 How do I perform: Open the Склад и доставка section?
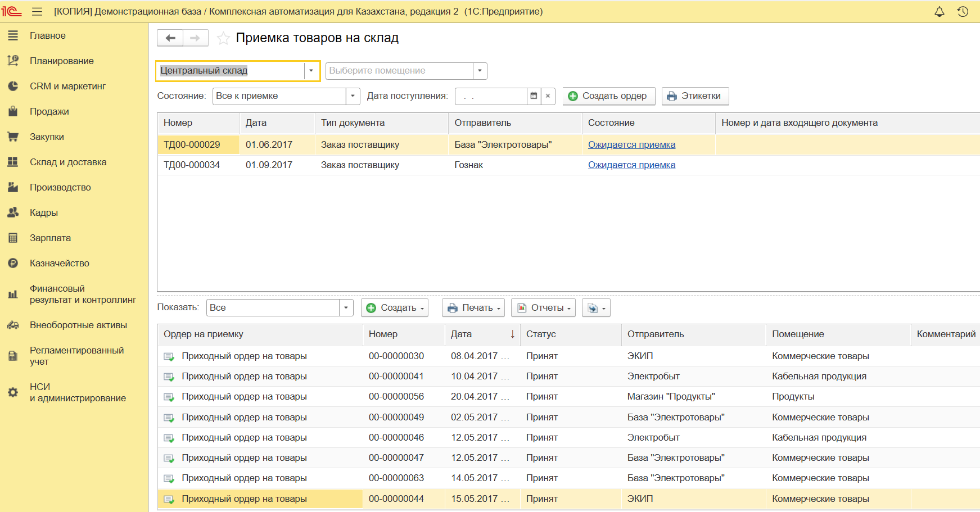(67, 162)
